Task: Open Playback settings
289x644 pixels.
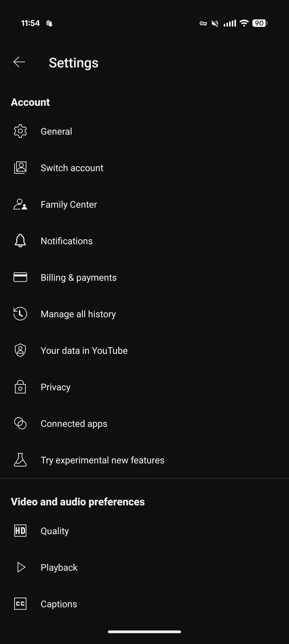Action: pos(59,568)
